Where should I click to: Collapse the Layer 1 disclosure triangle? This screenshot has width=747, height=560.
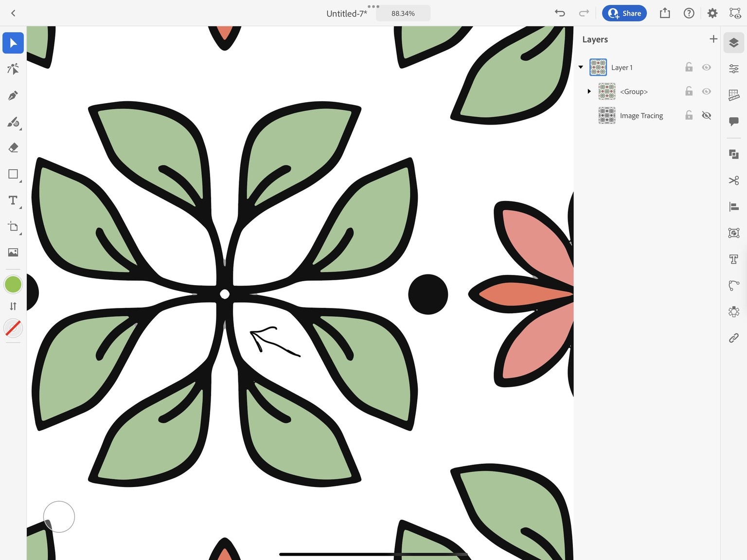[x=581, y=67]
